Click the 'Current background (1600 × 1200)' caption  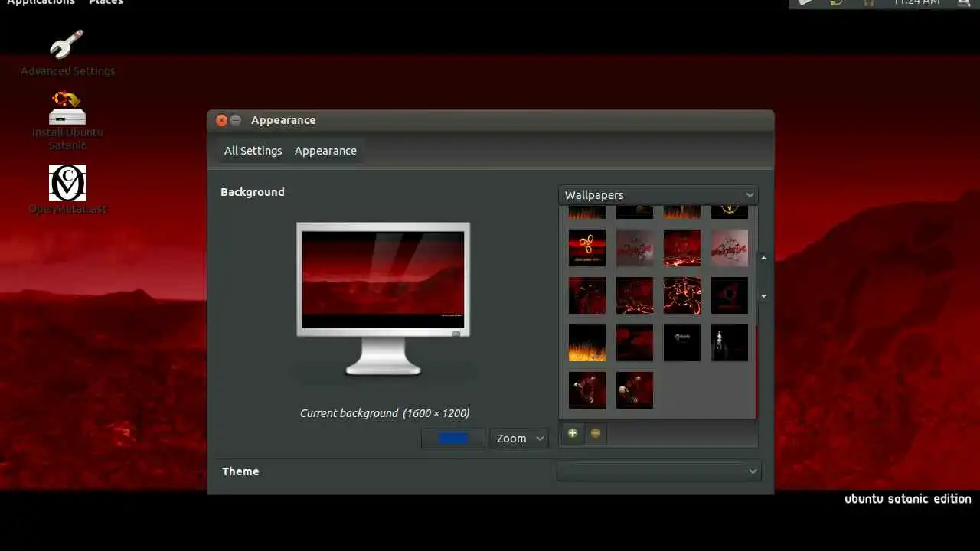384,413
